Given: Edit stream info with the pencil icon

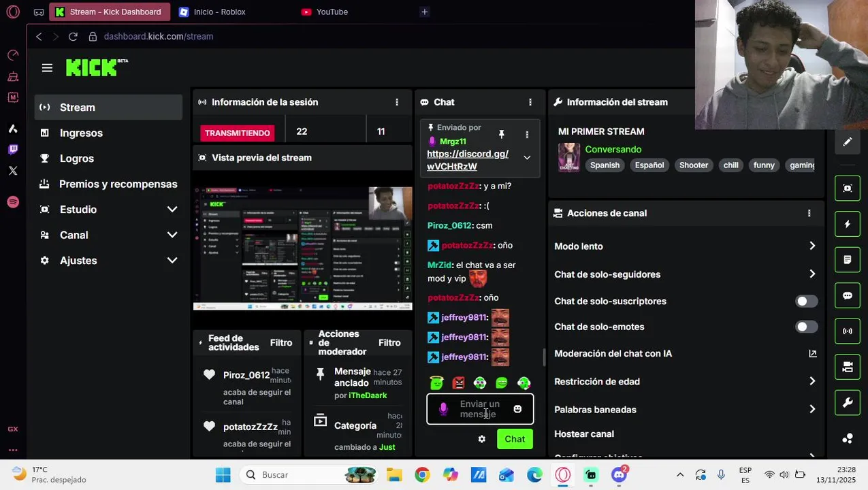Looking at the screenshot, I should [x=847, y=142].
